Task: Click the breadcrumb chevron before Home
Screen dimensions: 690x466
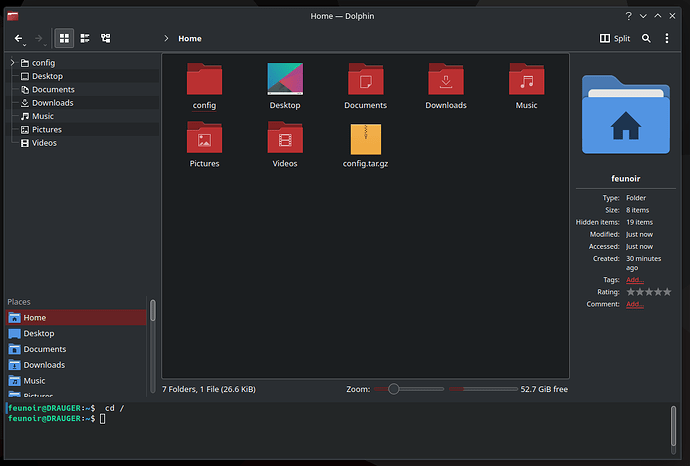Action: tap(166, 39)
